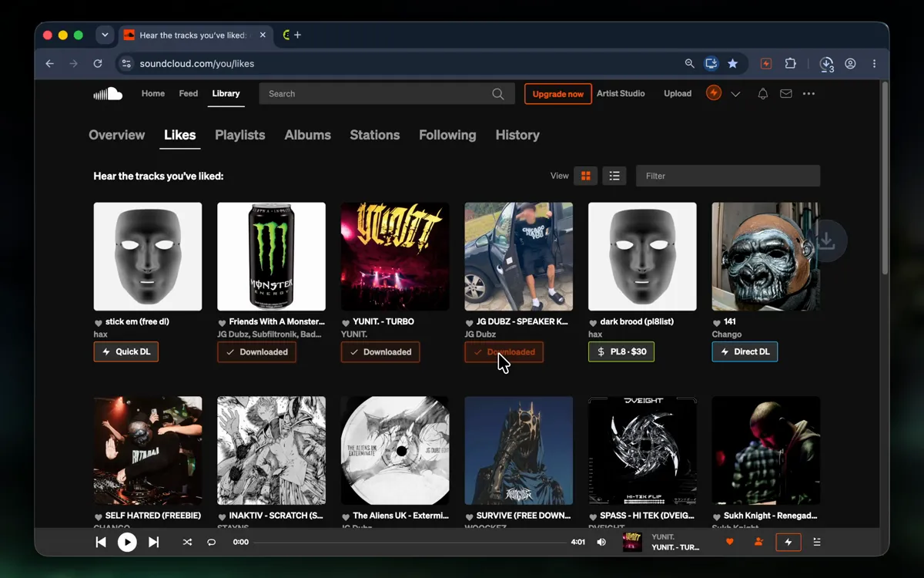
Task: Click the Filter input field
Action: 728,176
